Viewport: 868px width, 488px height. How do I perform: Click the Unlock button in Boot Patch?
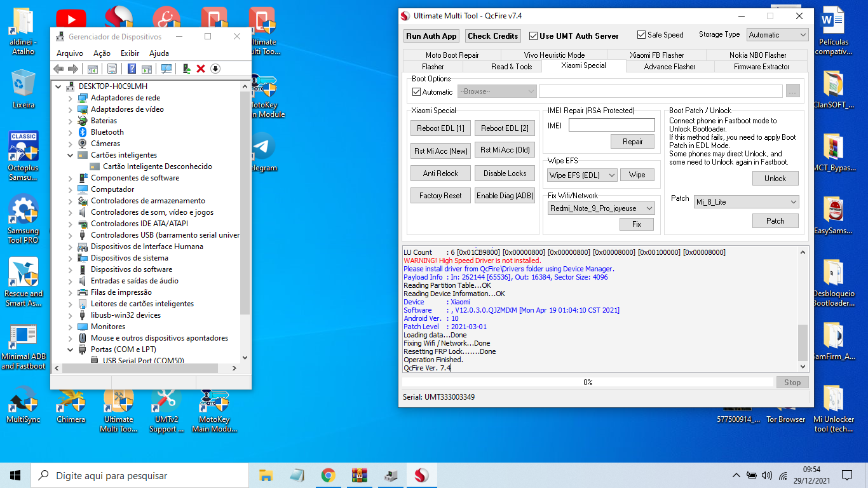point(775,179)
